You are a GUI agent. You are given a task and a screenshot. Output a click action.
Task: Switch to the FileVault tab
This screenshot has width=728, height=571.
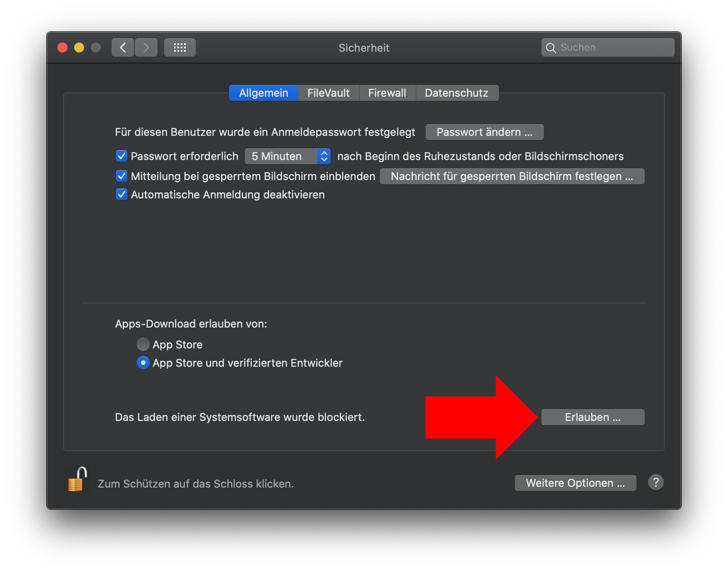328,93
